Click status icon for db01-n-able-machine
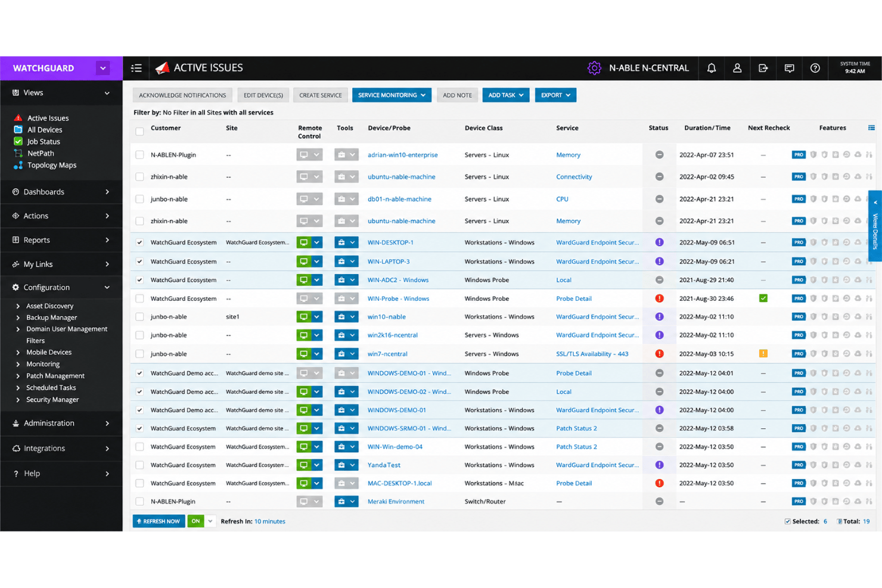Screen dimensions: 882x588 (659, 199)
